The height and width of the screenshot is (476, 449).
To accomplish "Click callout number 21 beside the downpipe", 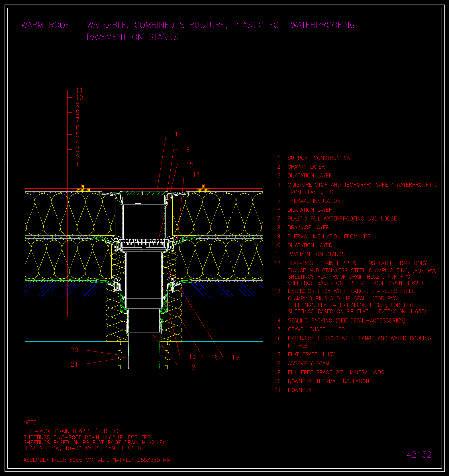I will (x=75, y=364).
